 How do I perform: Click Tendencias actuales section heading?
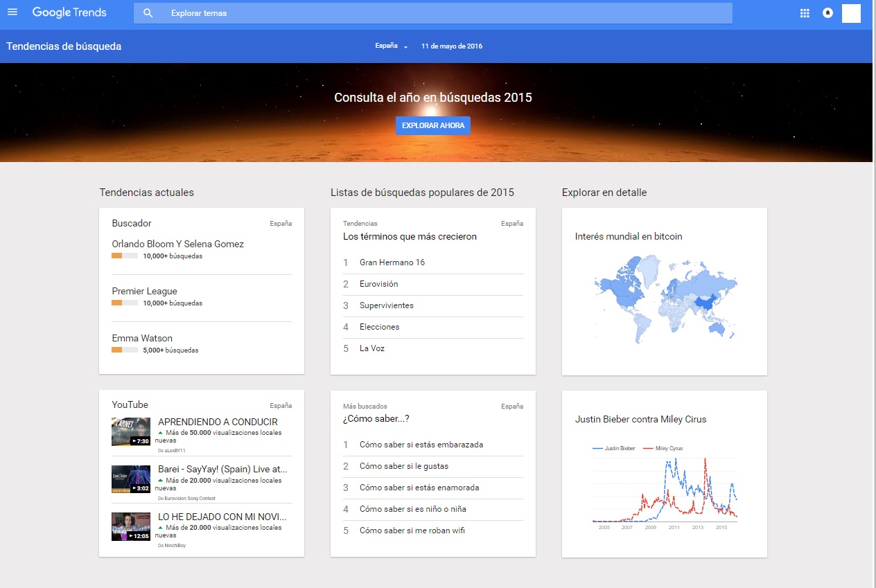coord(147,193)
